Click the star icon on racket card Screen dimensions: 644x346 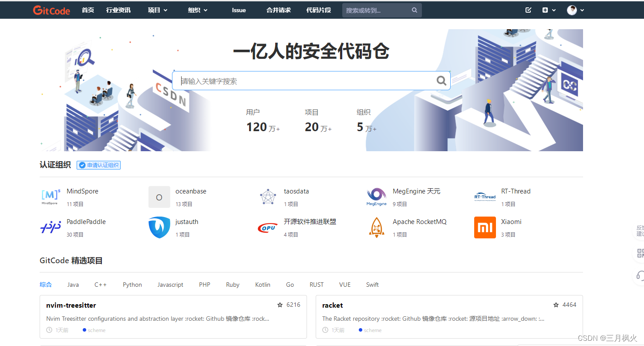point(556,305)
